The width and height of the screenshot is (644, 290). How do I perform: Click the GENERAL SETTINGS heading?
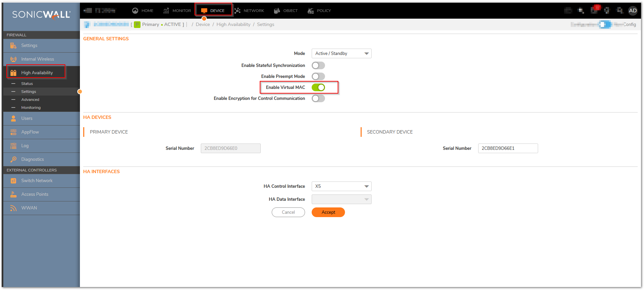(106, 39)
